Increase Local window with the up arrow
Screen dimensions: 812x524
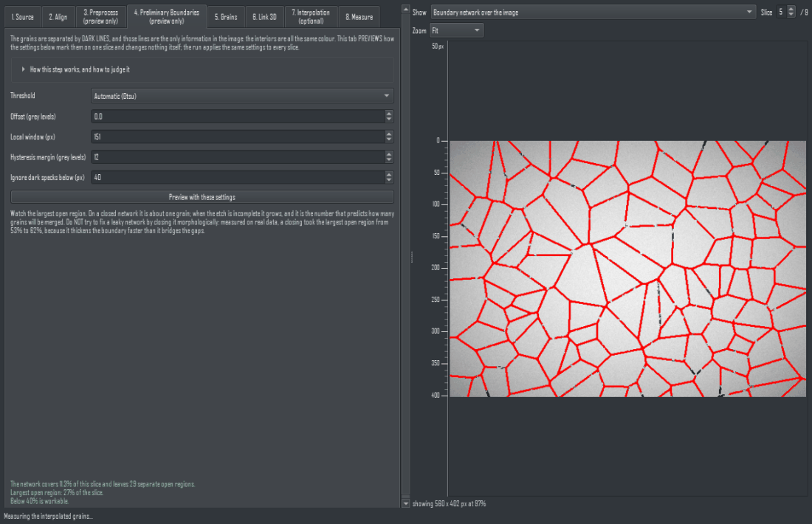click(x=390, y=134)
